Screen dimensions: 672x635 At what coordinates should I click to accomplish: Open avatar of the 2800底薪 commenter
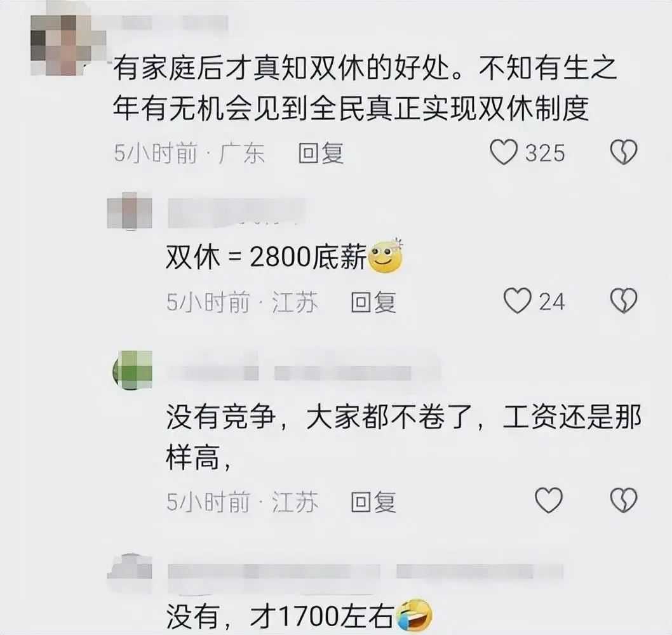pos(130,211)
